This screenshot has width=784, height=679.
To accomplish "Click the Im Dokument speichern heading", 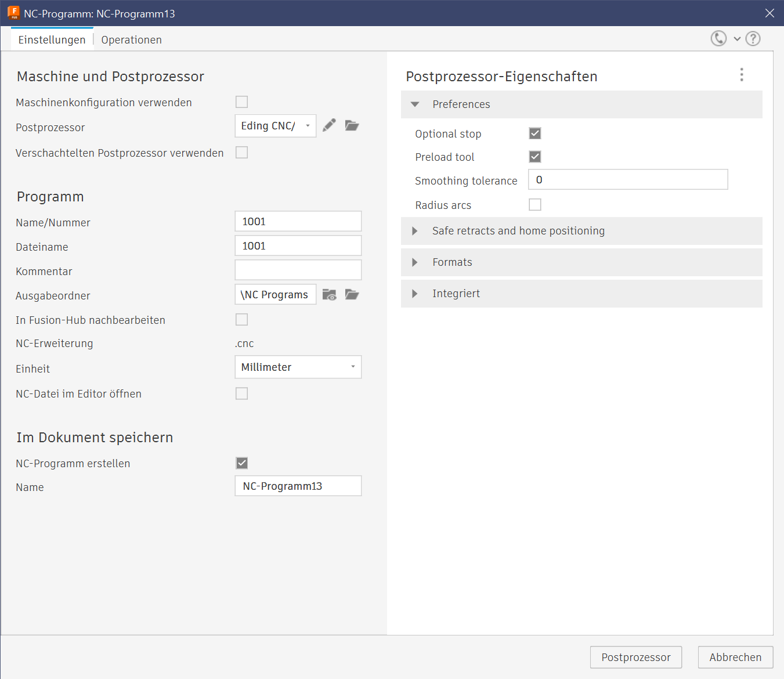I will tap(95, 438).
